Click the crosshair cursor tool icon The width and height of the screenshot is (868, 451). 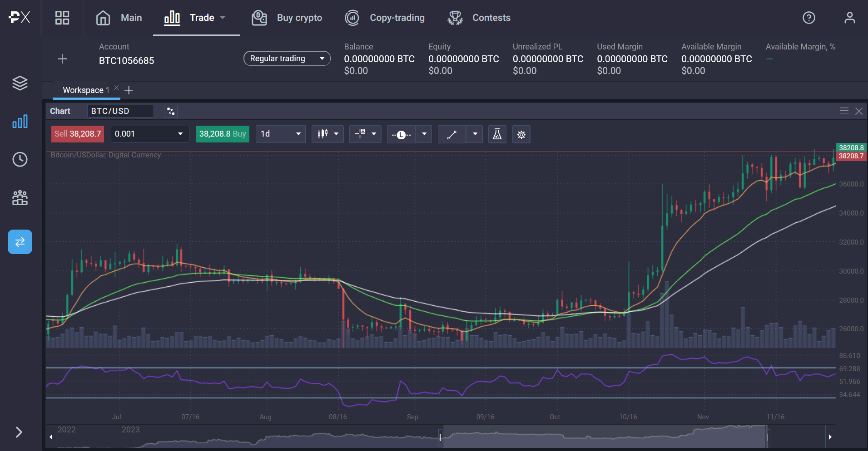click(360, 134)
